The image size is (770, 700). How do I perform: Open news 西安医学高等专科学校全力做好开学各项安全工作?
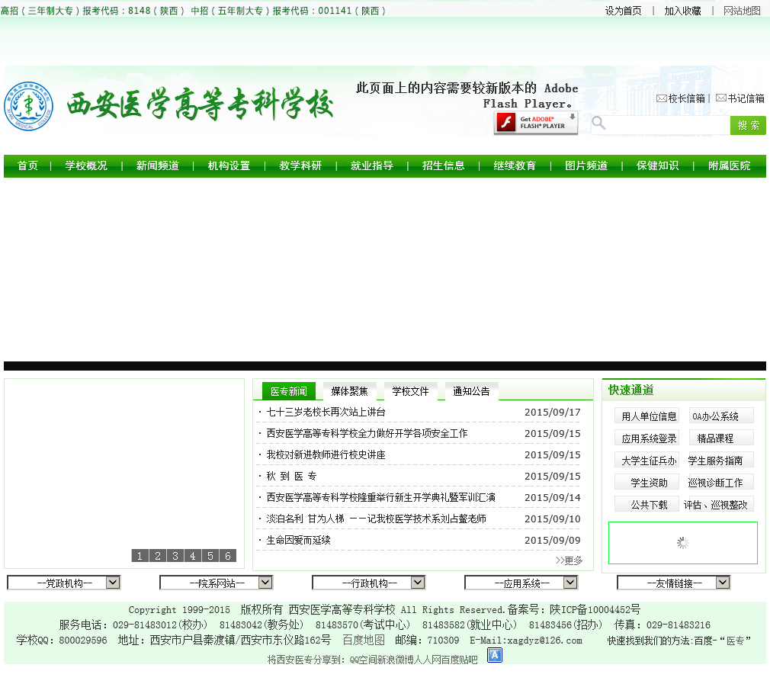pos(367,433)
